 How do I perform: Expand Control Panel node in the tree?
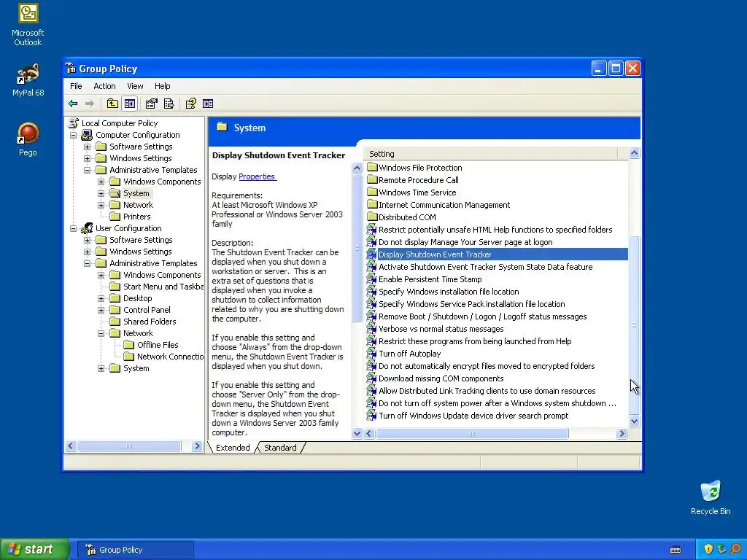[101, 310]
